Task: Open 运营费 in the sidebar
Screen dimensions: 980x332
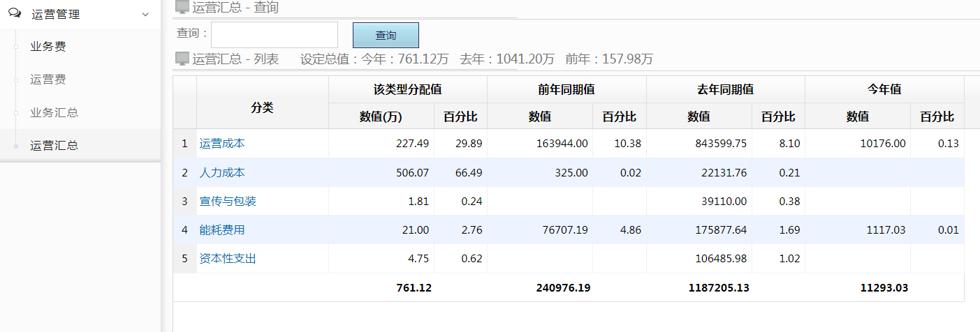Action: point(48,80)
